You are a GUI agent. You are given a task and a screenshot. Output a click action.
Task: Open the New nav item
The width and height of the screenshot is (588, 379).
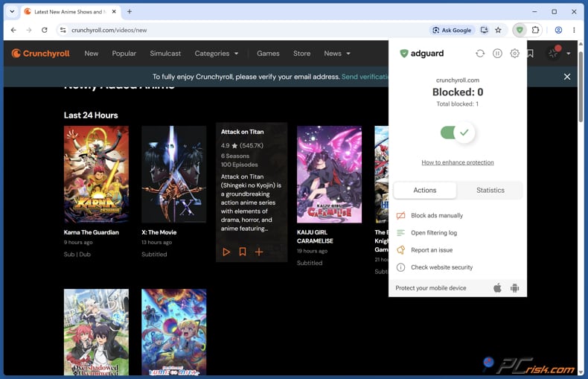[91, 54]
